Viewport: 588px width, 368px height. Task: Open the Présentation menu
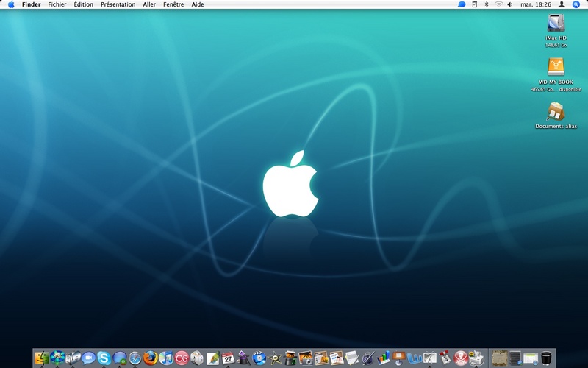point(118,4)
